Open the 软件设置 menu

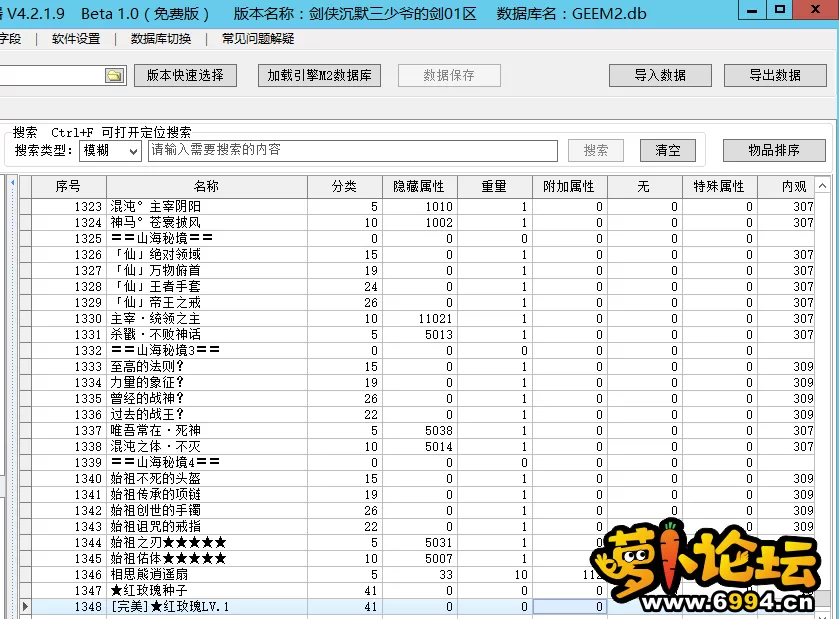76,39
